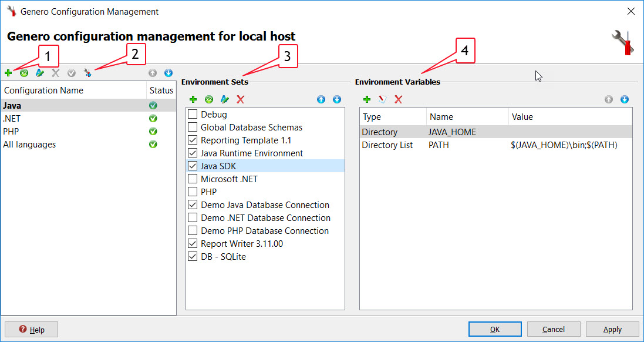Viewport: 644px width, 342px height.
Task: Open the configuration tools wrench icon
Action: click(86, 73)
